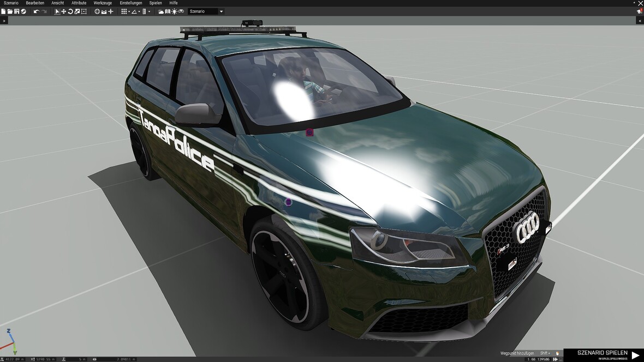Screen dimensions: 644x362
Task: Open the Bearbeiten menu
Action: click(35, 3)
